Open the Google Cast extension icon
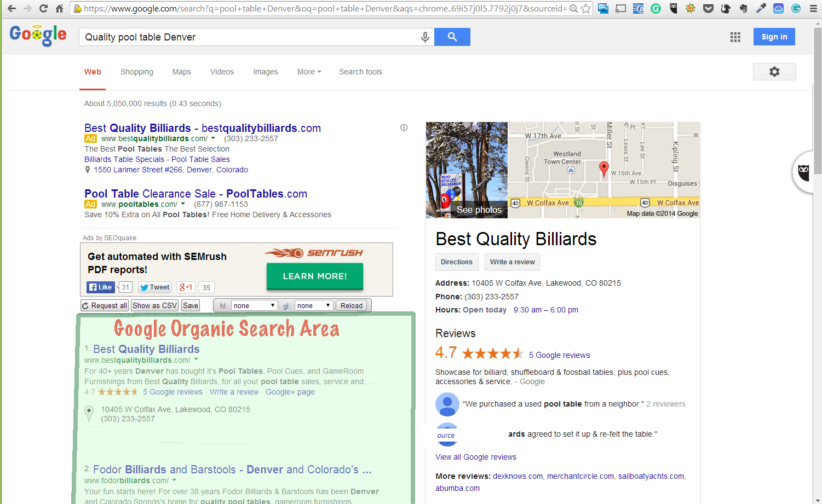Image resolution: width=822 pixels, height=504 pixels. pos(620,8)
